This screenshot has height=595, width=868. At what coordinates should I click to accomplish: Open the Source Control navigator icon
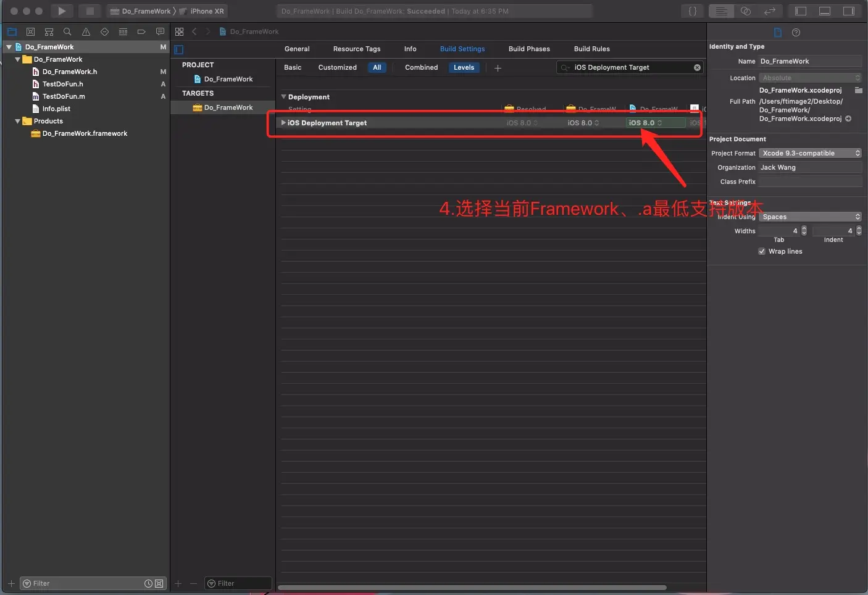(30, 31)
